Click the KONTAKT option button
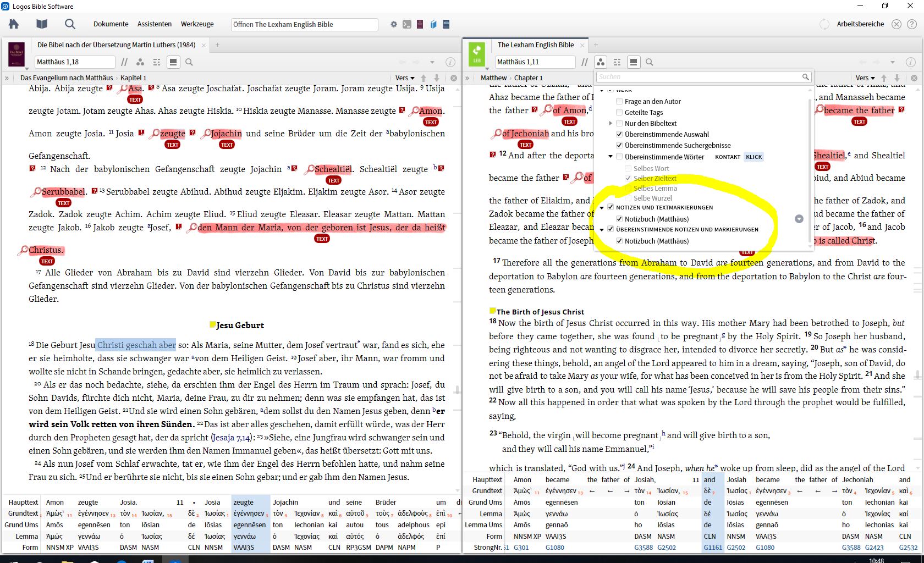 point(728,157)
